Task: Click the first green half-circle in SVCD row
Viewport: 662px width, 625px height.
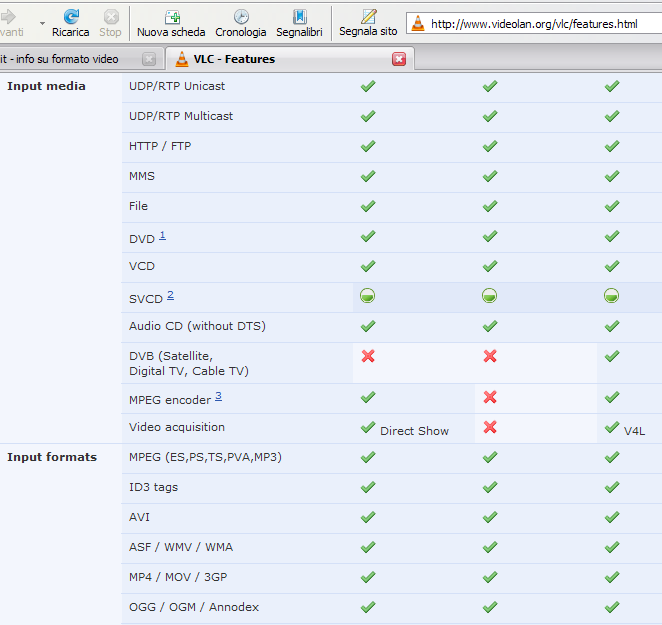Action: (368, 296)
